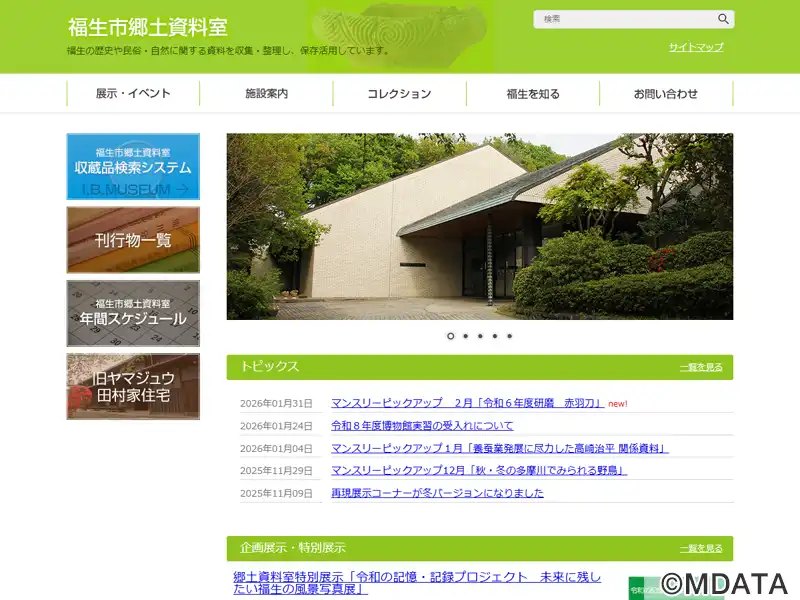Open the サイトマップ link
Viewport: 800px width, 600px height.
coord(696,47)
